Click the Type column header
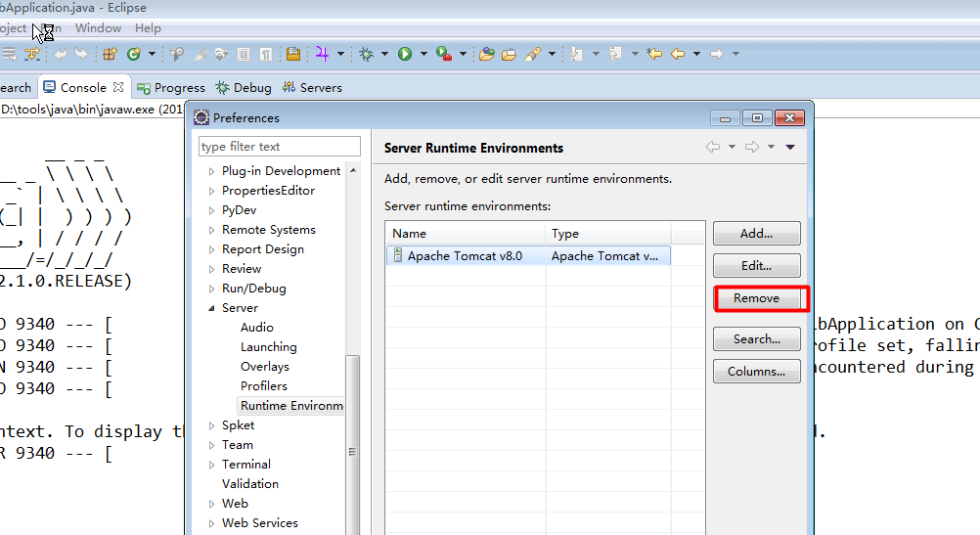This screenshot has height=535, width=980. tap(608, 233)
